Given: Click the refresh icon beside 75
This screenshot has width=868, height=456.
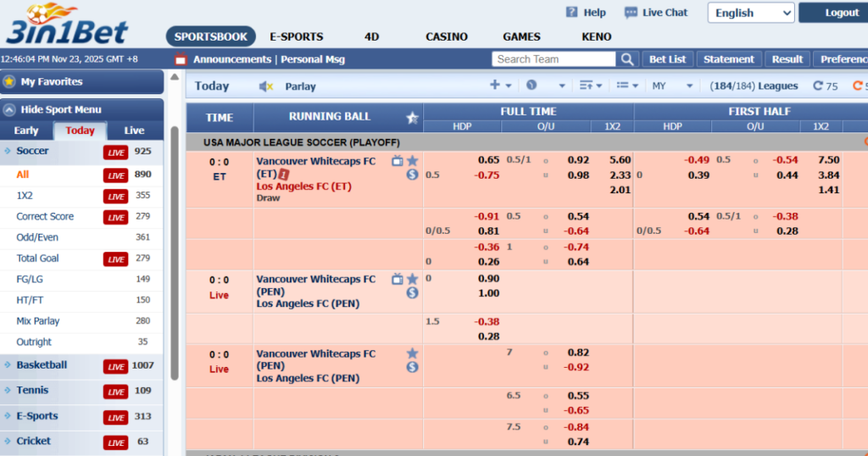Looking at the screenshot, I should point(818,86).
